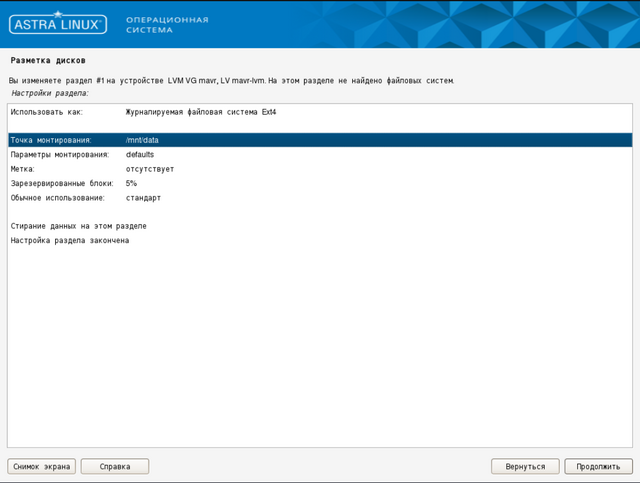This screenshot has width=640, height=483.
Task: Click the '/mnt/data' mount point value
Action: tap(142, 140)
